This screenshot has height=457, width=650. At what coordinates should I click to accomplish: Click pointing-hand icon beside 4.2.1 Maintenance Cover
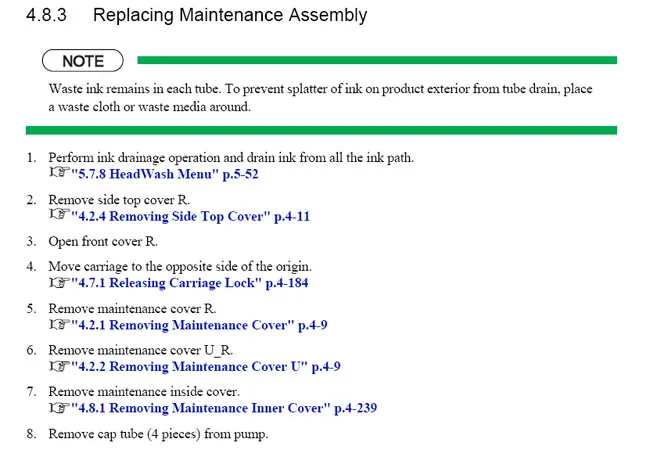[x=59, y=324]
